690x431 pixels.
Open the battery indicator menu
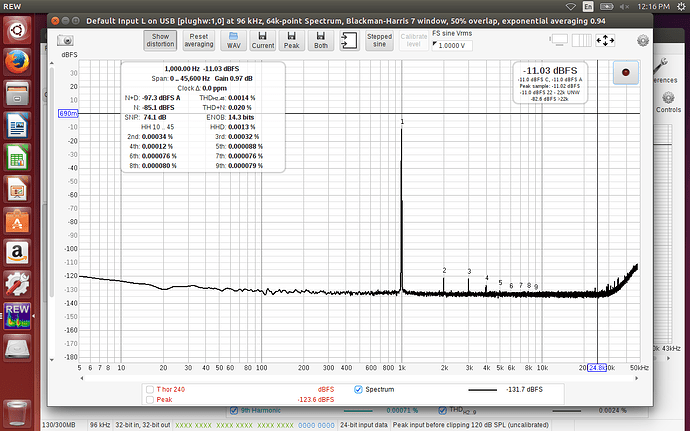[606, 7]
